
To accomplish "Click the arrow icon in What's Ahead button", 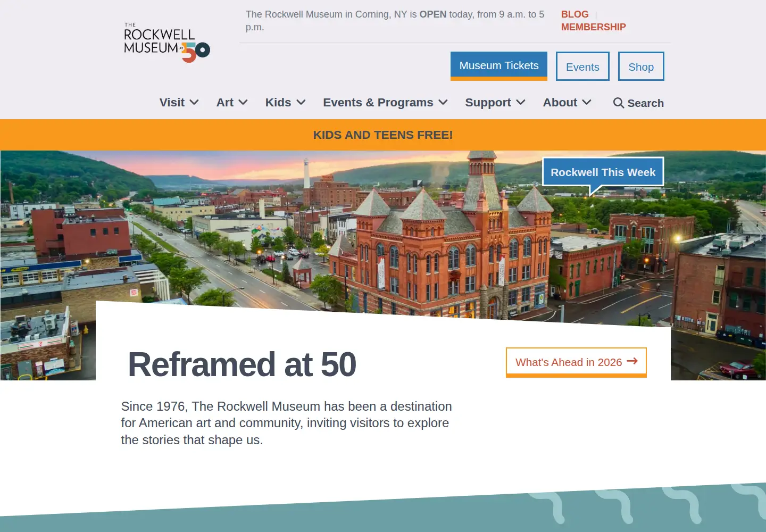I will [632, 361].
